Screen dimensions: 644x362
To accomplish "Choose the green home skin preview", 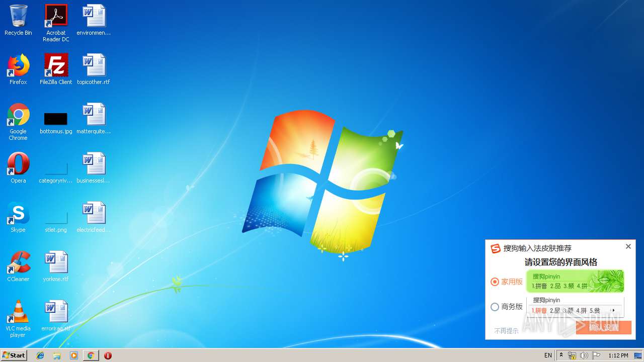I will [x=575, y=281].
